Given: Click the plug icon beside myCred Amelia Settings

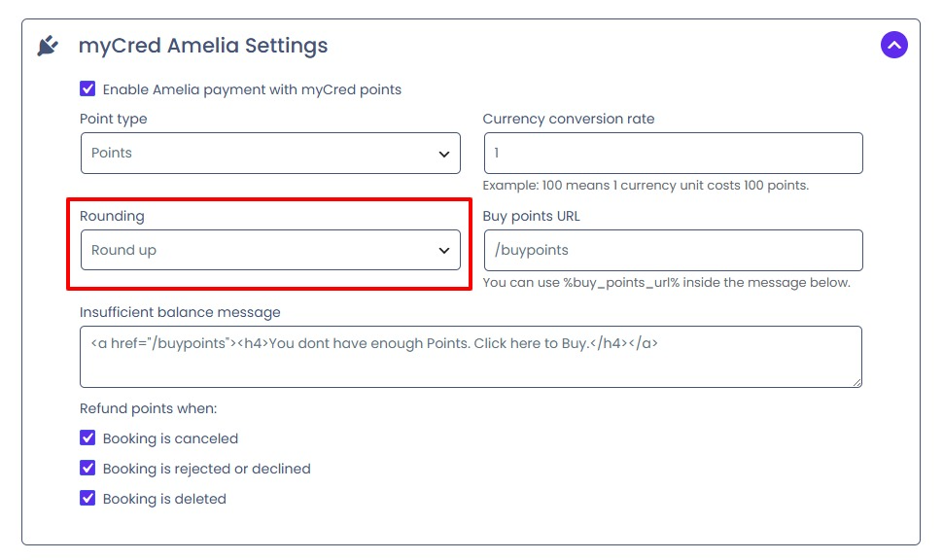Looking at the screenshot, I should pos(48,46).
